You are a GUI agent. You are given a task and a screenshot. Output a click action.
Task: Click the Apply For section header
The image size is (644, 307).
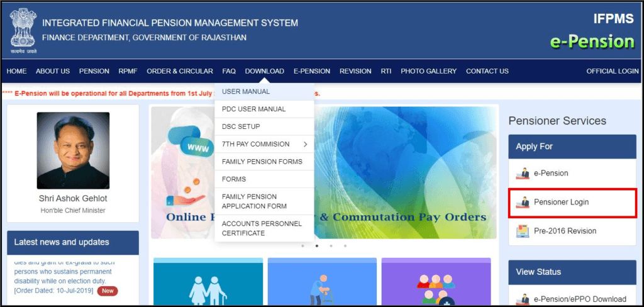(x=572, y=147)
